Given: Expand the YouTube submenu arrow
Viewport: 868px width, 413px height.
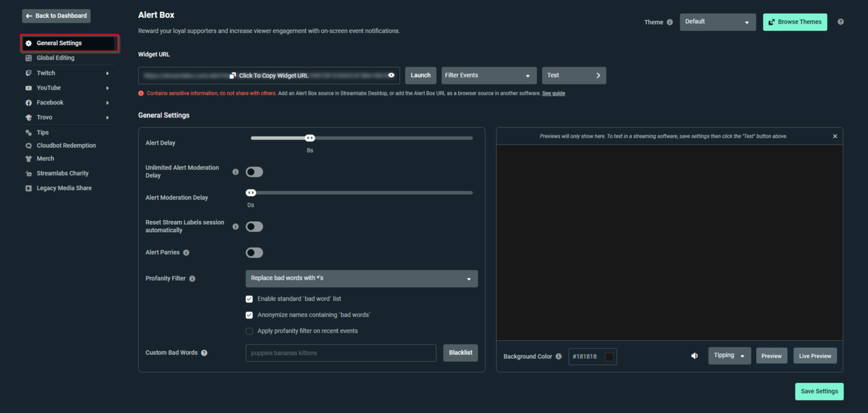Looking at the screenshot, I should pos(108,88).
